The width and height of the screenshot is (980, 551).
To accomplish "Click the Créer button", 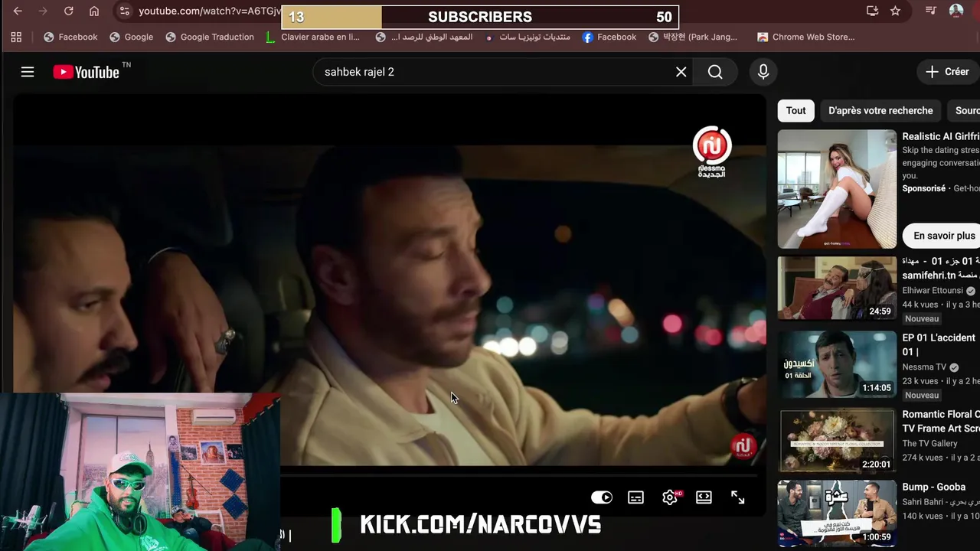I will point(948,72).
